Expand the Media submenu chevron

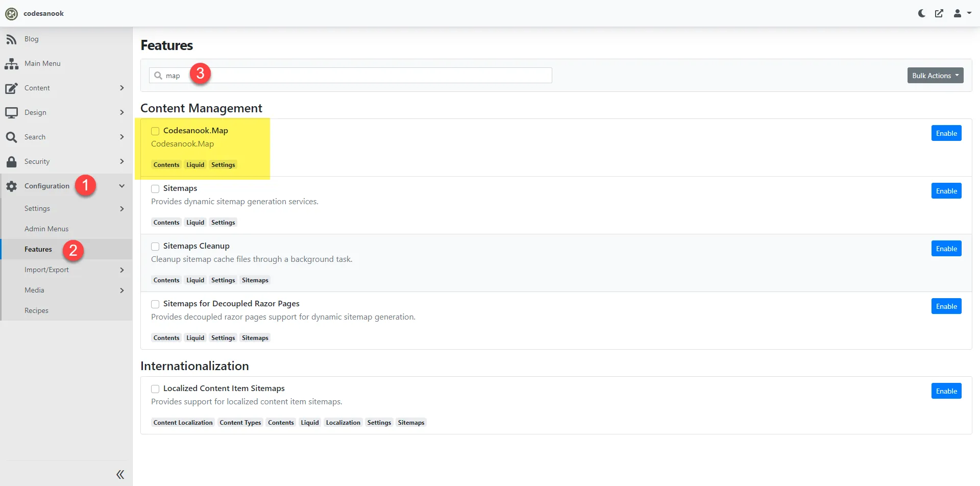tap(121, 290)
